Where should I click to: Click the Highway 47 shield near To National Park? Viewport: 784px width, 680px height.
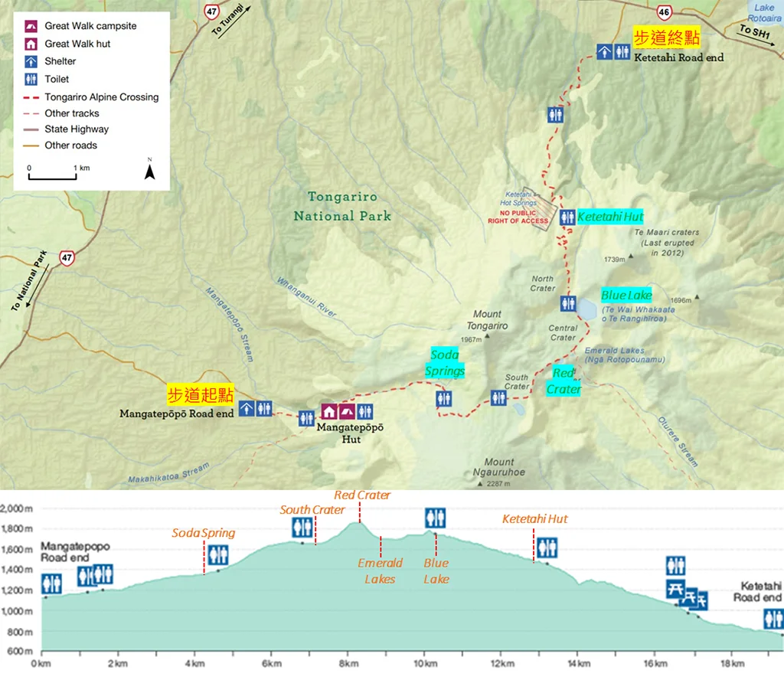point(67,258)
